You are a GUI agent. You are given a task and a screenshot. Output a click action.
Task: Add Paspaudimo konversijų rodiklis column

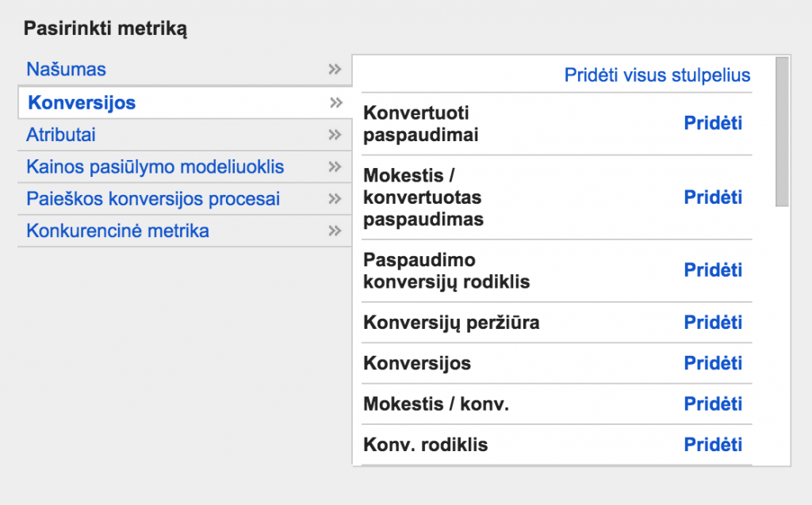713,270
